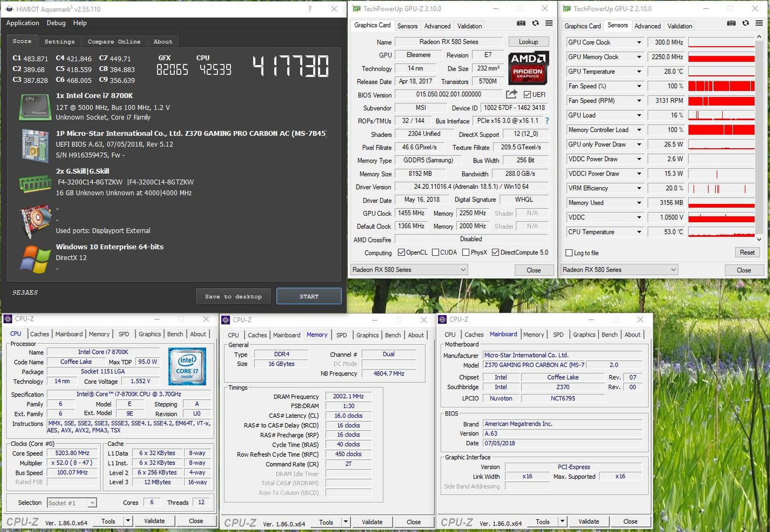Open SPD tab in CPU-Z Memory window
This screenshot has height=532, width=770.
pyautogui.click(x=342, y=335)
